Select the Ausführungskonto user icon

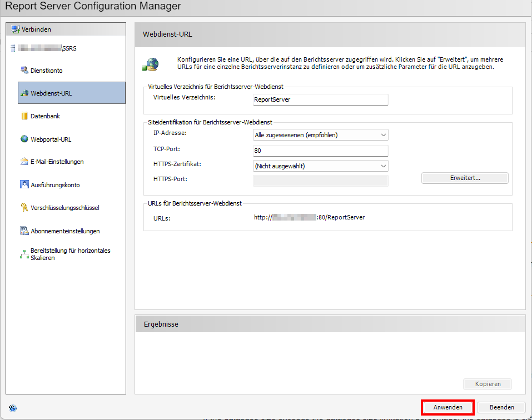[x=24, y=185]
